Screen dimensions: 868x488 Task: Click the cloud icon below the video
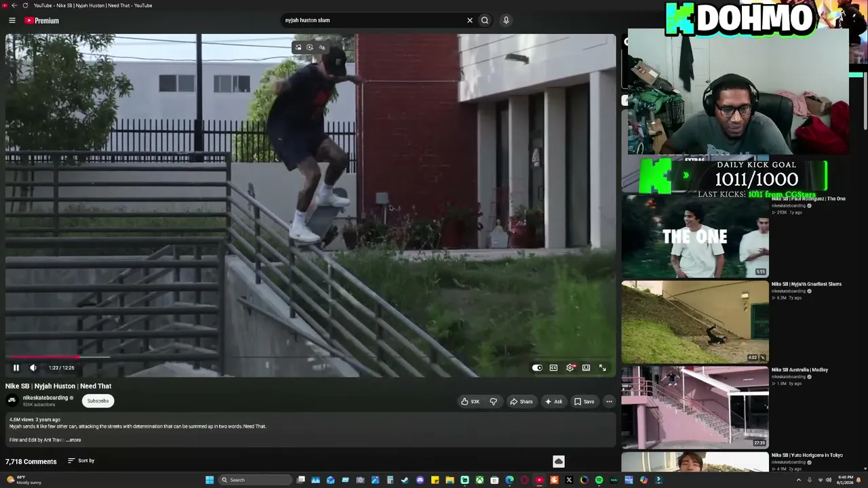point(559,462)
